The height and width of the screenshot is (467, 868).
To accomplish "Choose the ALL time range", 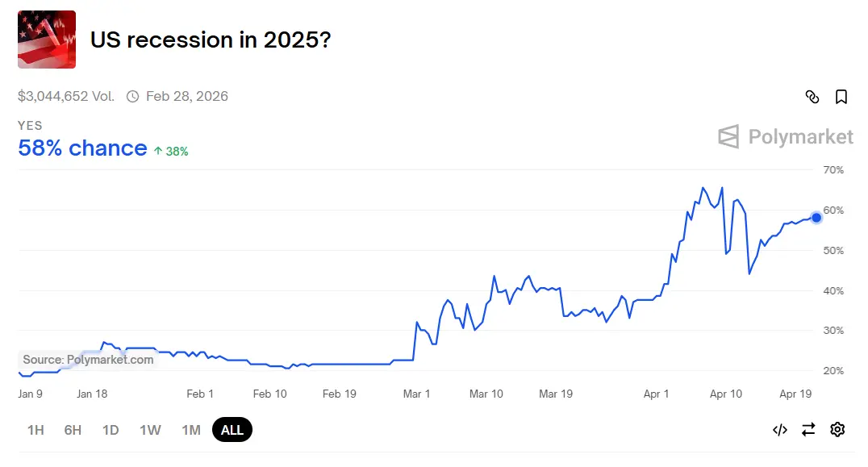I will (x=232, y=430).
